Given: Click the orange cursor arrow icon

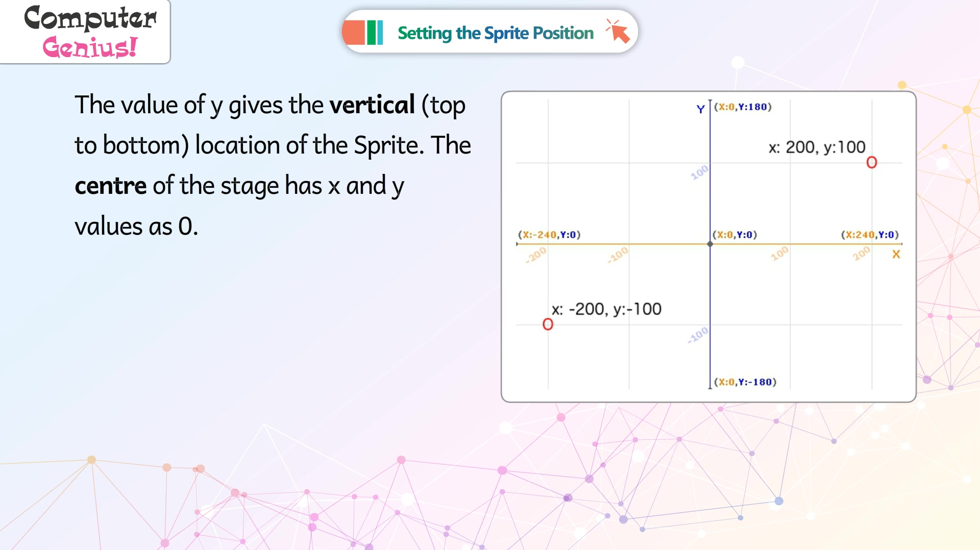Looking at the screenshot, I should (x=618, y=31).
